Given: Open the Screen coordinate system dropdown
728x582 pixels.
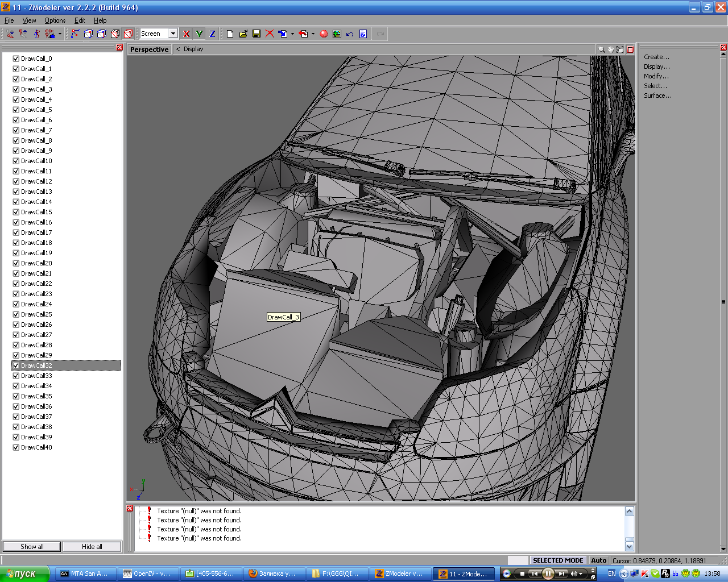Looking at the screenshot, I should pyautogui.click(x=173, y=34).
